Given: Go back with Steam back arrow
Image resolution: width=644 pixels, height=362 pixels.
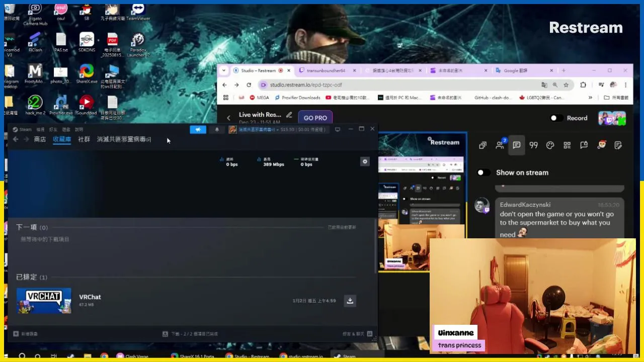Looking at the screenshot, I should pyautogui.click(x=16, y=139).
